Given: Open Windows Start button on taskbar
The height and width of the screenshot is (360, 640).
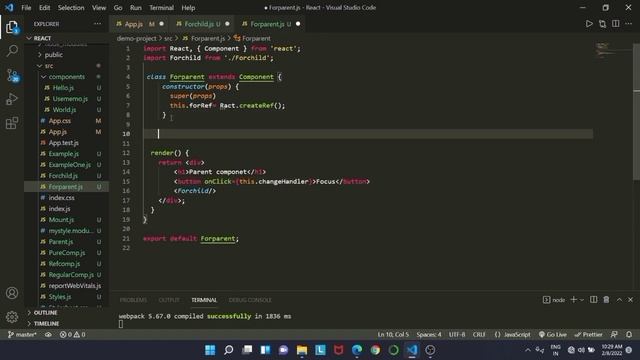Looking at the screenshot, I should click(210, 350).
